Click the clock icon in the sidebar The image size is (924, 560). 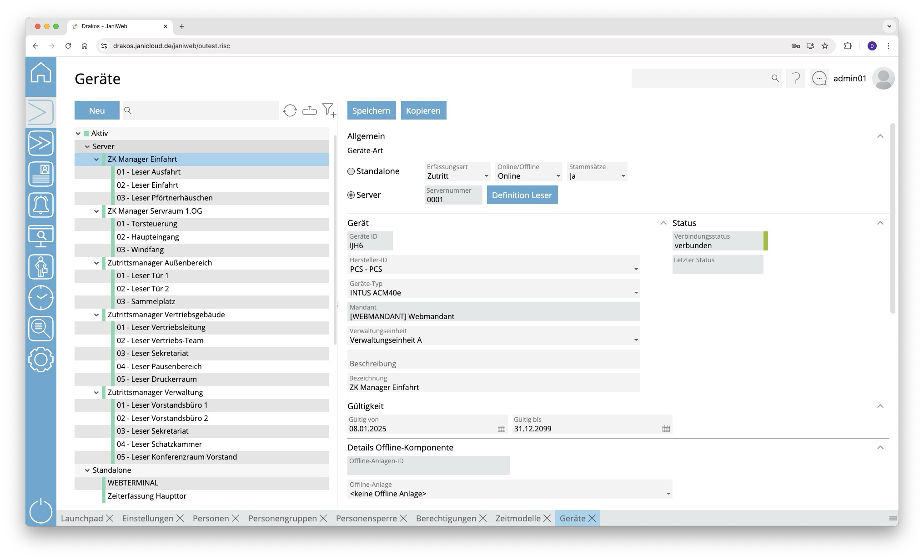click(x=41, y=298)
